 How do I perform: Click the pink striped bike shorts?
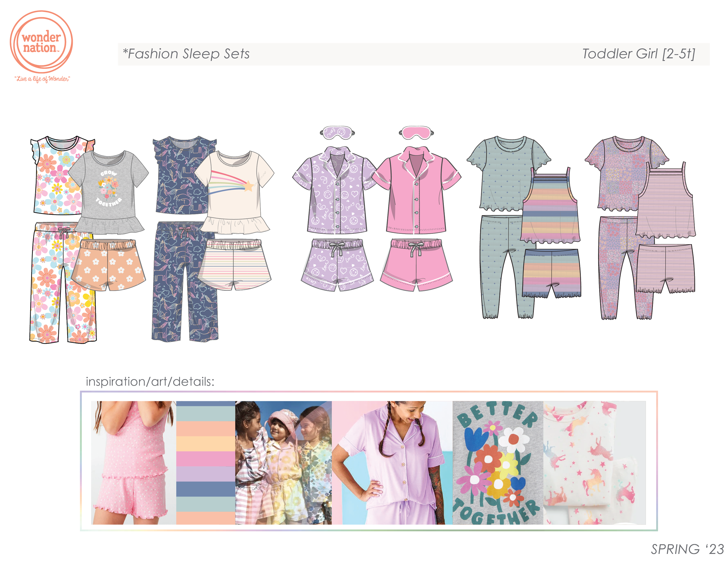666,269
